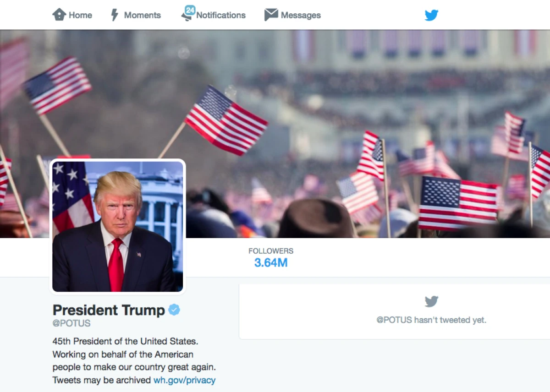The width and height of the screenshot is (550, 392).
Task: Select the FOLLOWERS label
Action: [271, 251]
